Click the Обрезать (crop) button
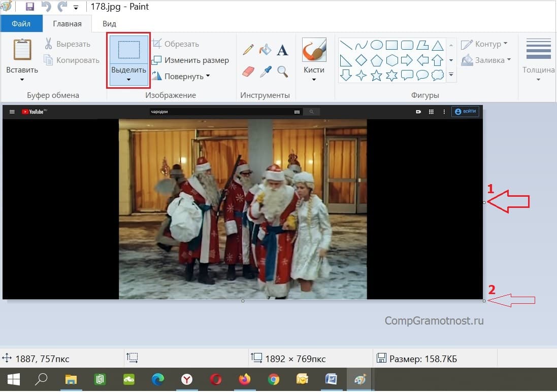 click(176, 44)
